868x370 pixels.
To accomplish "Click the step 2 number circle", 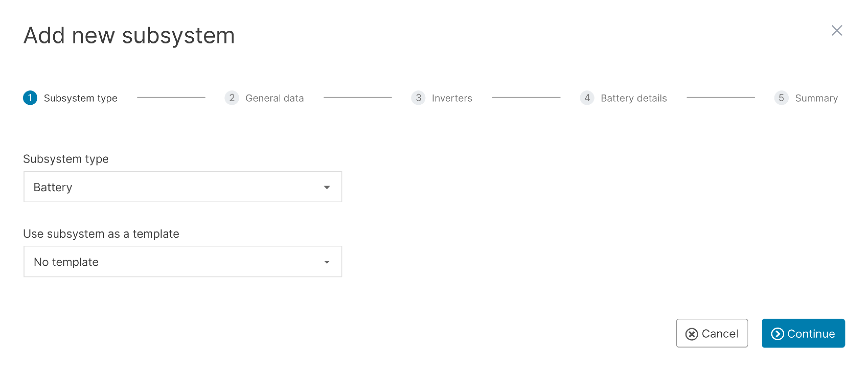I will coord(232,98).
